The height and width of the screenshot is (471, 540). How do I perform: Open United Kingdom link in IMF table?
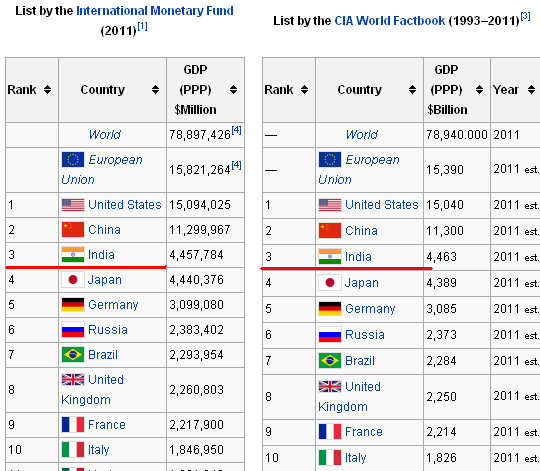(92, 390)
